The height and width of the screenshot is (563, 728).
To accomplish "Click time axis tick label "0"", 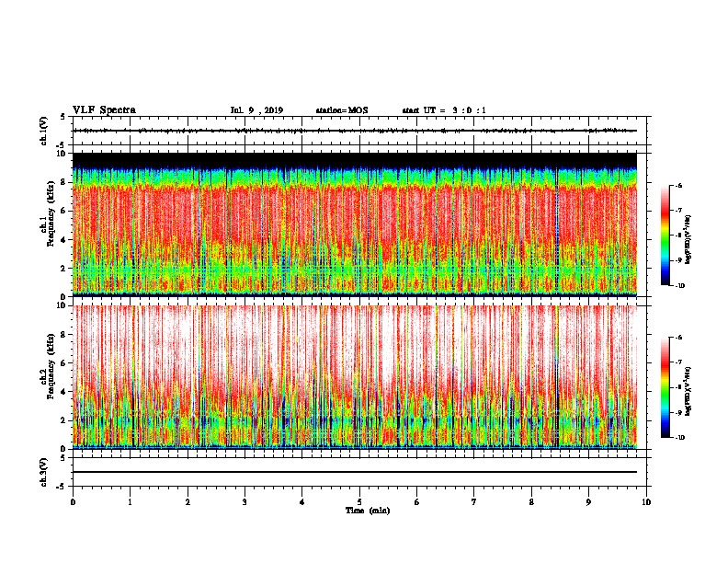I will [73, 502].
